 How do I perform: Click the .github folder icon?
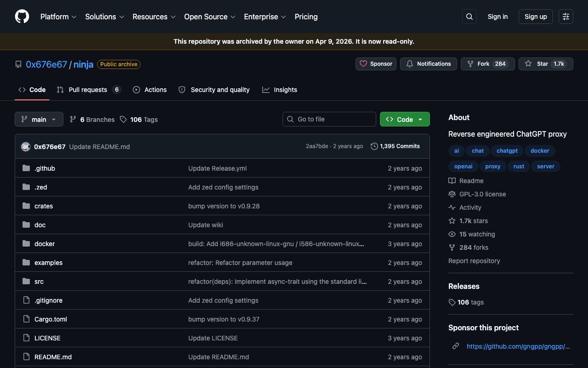coord(26,168)
